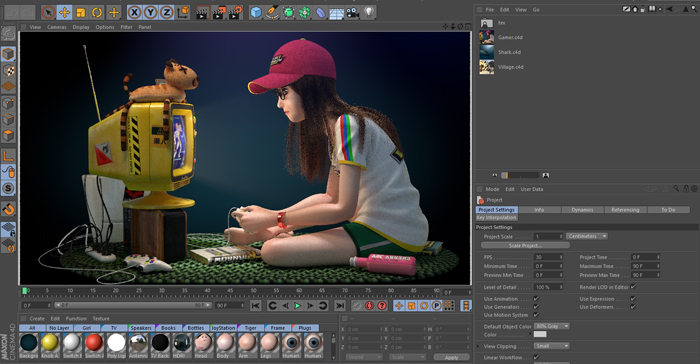Open the Default Object Color dropdown

point(552,326)
